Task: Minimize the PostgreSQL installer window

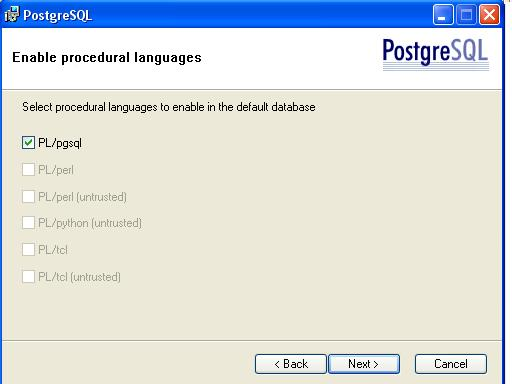Action: click(443, 15)
